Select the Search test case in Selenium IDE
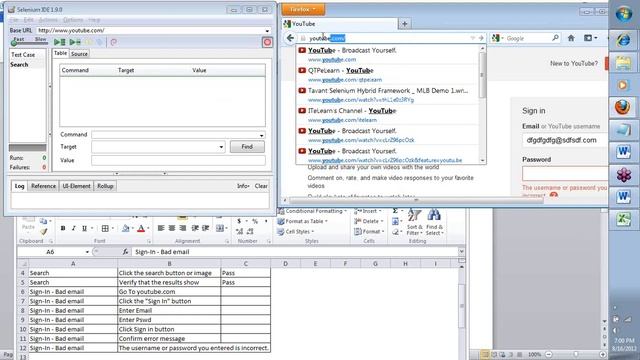This screenshot has height=360, width=640. tap(19, 64)
